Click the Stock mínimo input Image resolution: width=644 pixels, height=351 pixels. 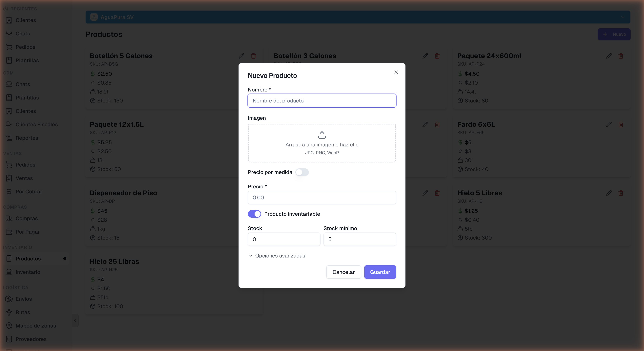(359, 239)
